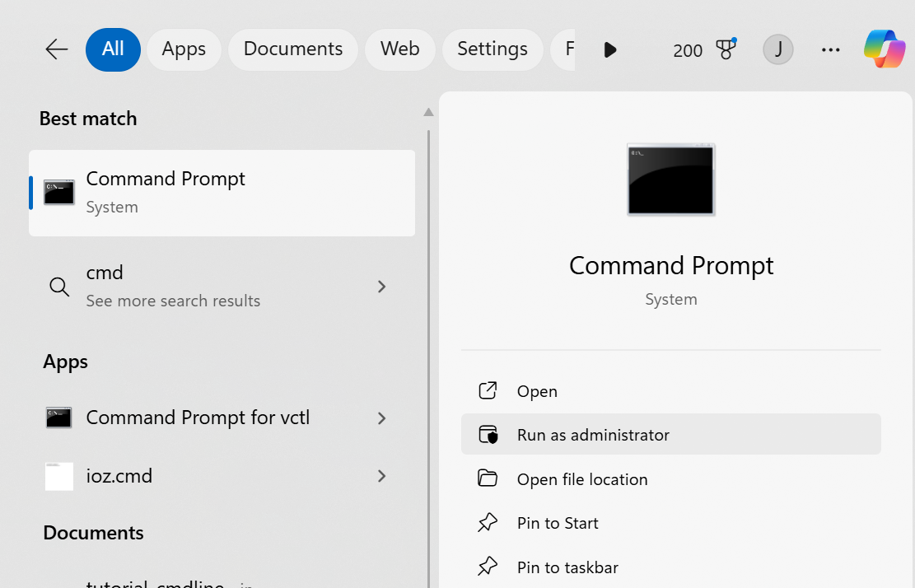Click the results list scrollbar up arrow
This screenshot has width=915, height=588.
[x=427, y=113]
